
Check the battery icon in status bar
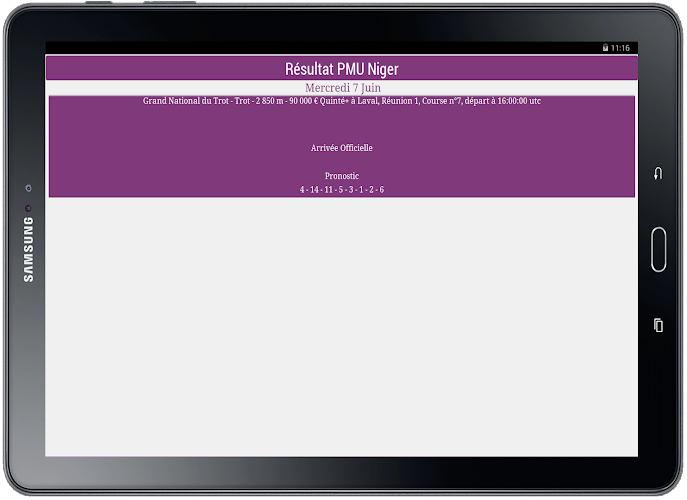click(x=605, y=48)
